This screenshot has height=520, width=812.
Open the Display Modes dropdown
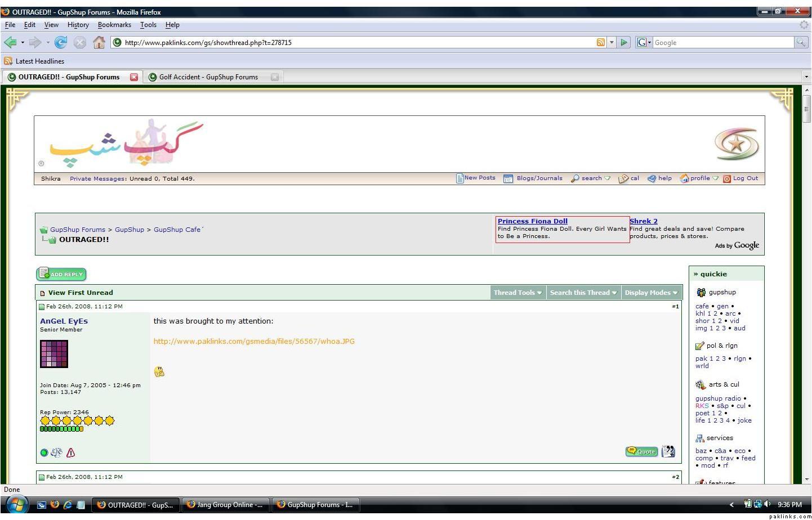tap(650, 293)
